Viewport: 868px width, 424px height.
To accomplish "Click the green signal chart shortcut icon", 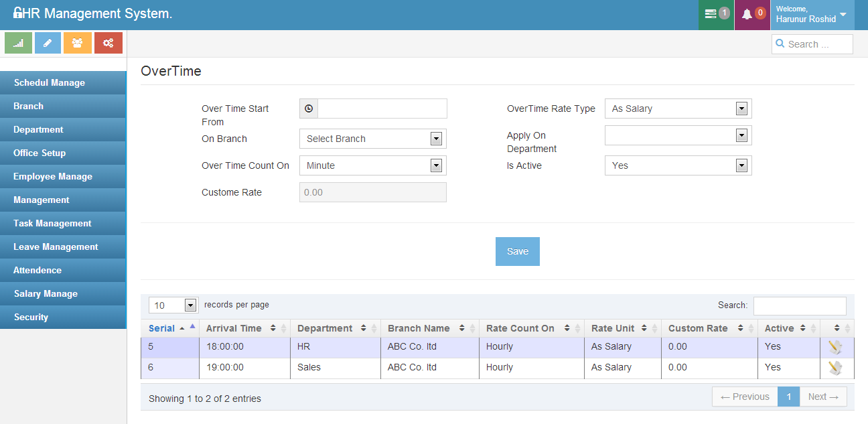I will 18,43.
